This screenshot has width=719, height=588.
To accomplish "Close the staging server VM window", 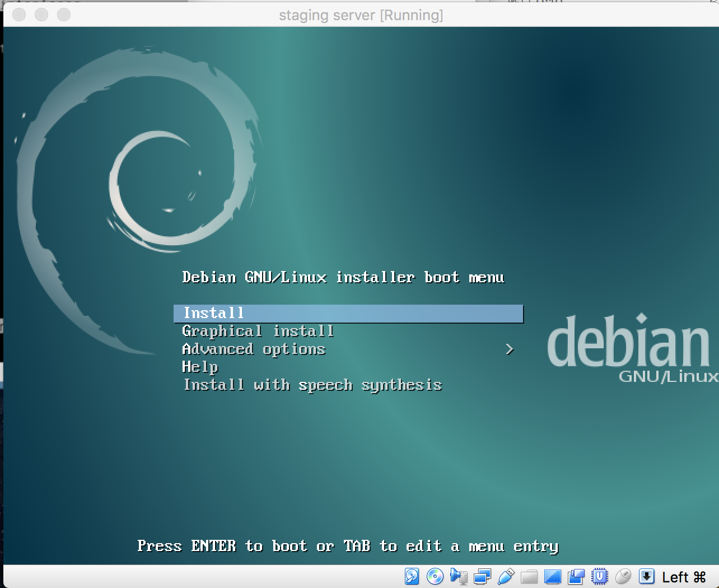I will point(19,15).
